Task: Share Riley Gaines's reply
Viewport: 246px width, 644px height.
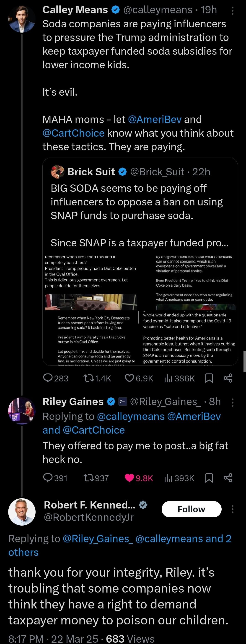Action: (x=228, y=478)
